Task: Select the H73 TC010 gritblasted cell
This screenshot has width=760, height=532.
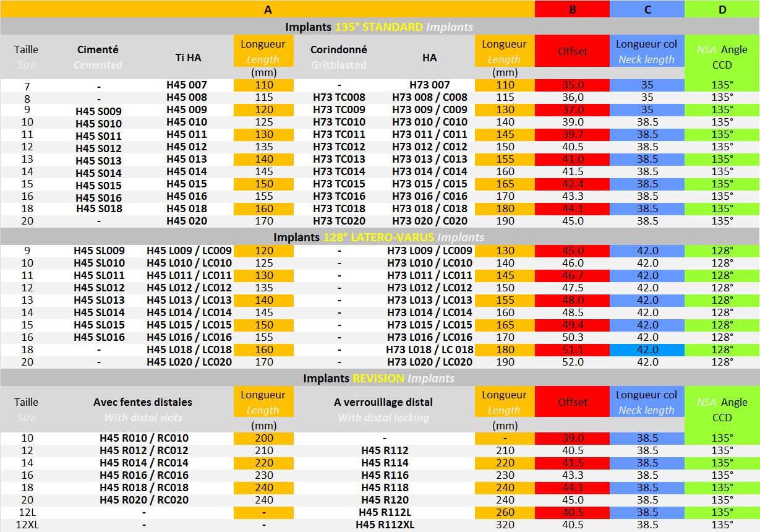Action: coord(339,122)
